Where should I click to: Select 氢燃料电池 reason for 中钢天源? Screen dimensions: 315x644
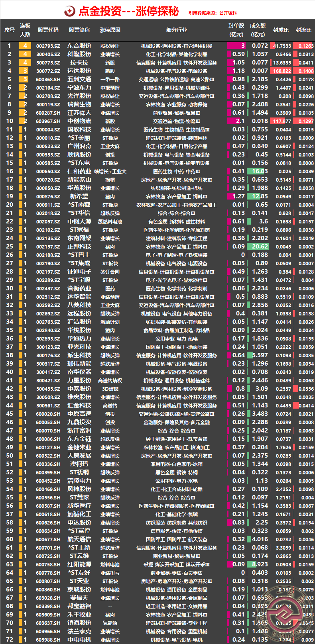click(x=110, y=221)
